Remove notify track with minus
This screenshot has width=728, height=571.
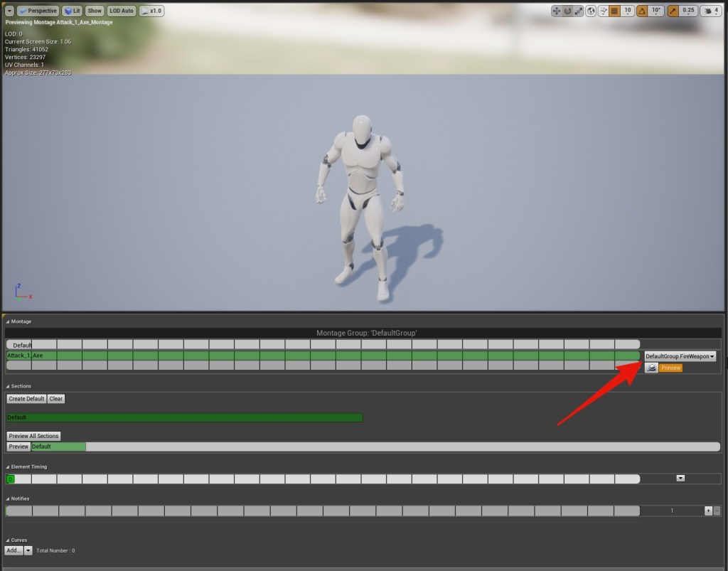pyautogui.click(x=717, y=511)
